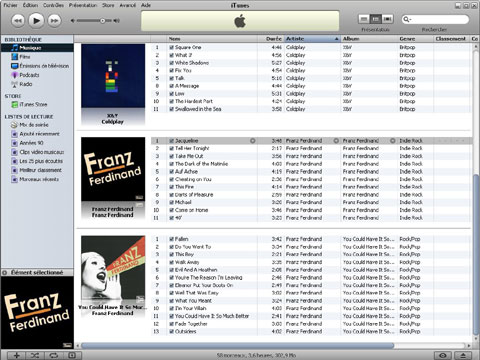Select Les 25 plus écoutés playlist
This screenshot has height=360, width=480.
pyautogui.click(x=37, y=161)
